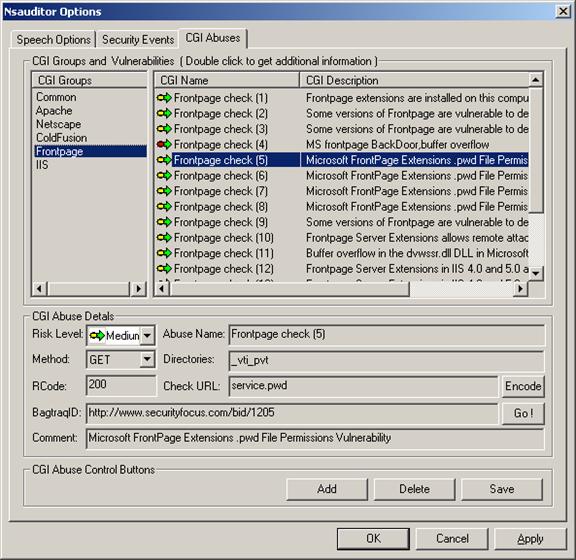
Task: Click description 'MS frontpage BackDoor,buffer overflow'
Action: pyautogui.click(x=397, y=144)
